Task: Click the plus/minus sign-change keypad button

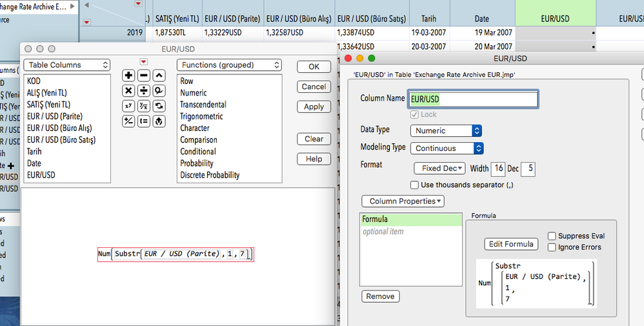Action: point(128,121)
